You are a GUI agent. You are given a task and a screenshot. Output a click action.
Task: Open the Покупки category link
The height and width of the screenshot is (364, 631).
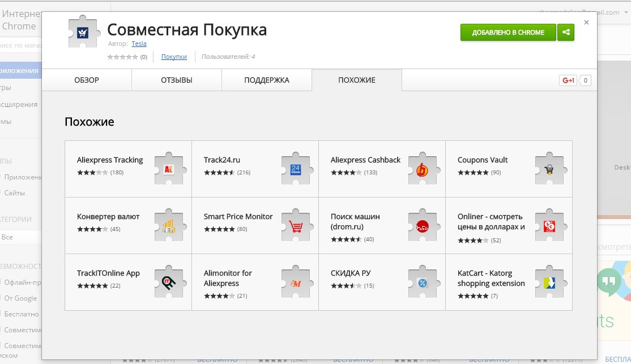click(174, 57)
